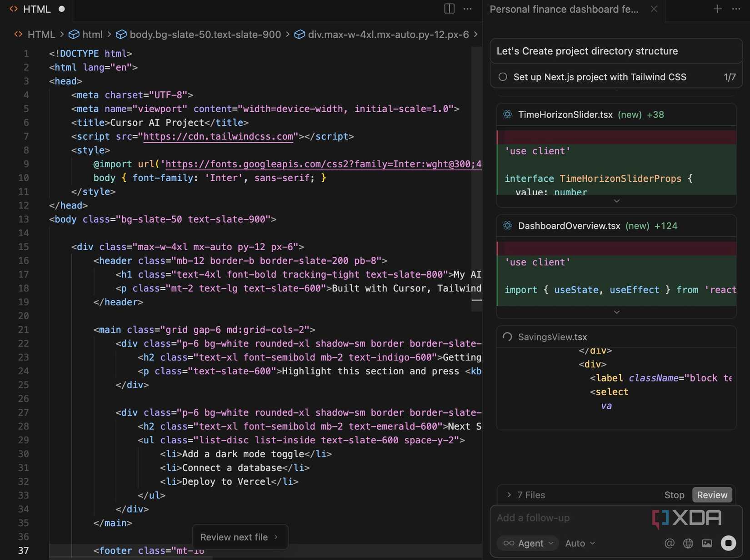Click the split editor layout icon

[x=449, y=9]
